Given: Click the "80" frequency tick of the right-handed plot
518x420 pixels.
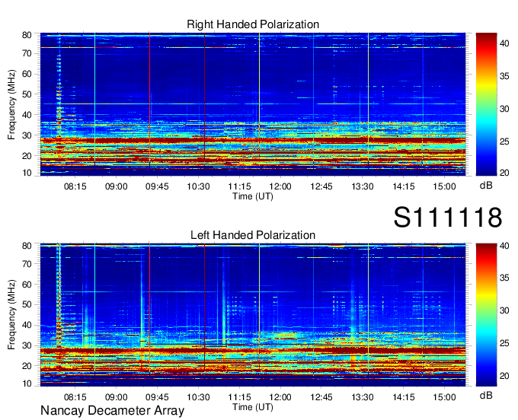Looking at the screenshot, I should tap(27, 35).
